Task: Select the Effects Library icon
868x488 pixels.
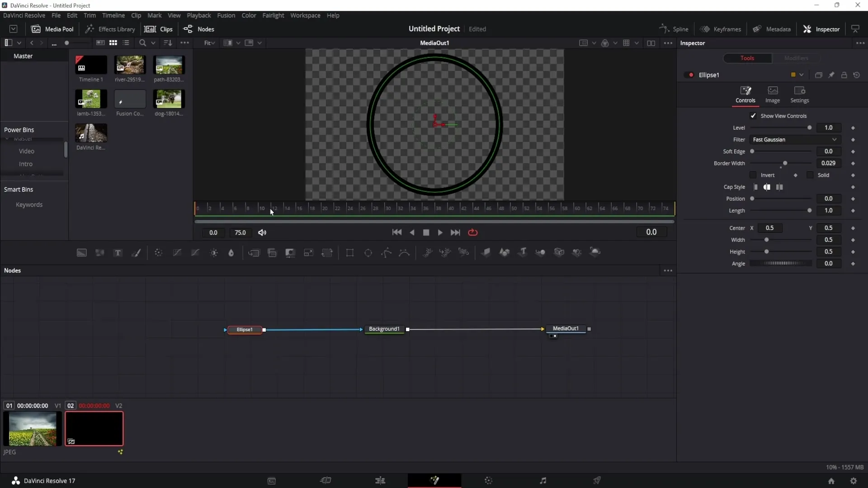Action: pyautogui.click(x=89, y=28)
